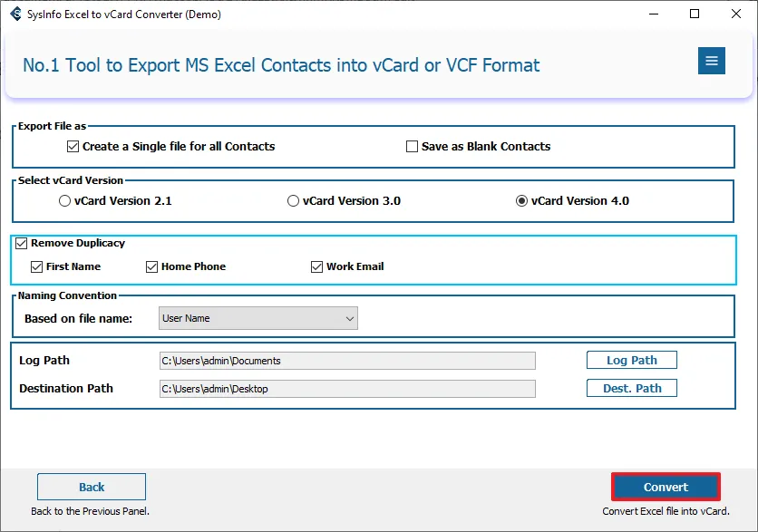Go Back to the previous panel

click(x=92, y=487)
